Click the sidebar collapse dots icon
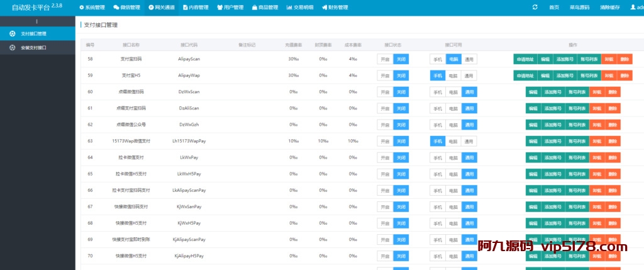 click(x=37, y=21)
